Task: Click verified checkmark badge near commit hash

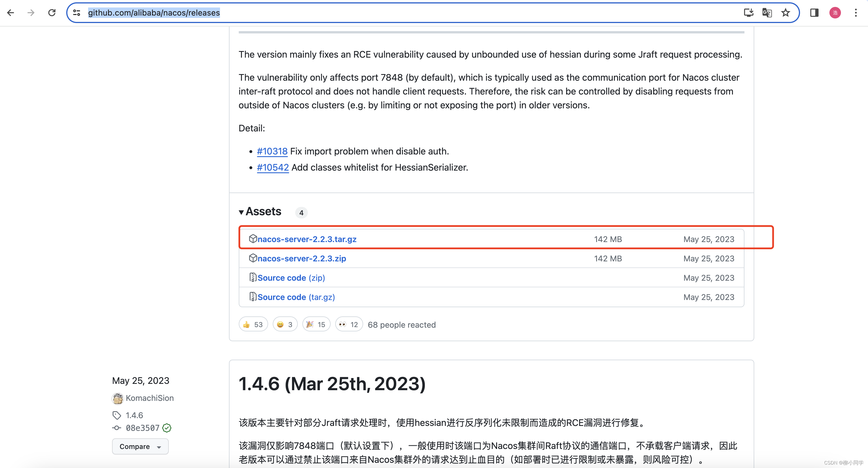Action: pyautogui.click(x=167, y=428)
